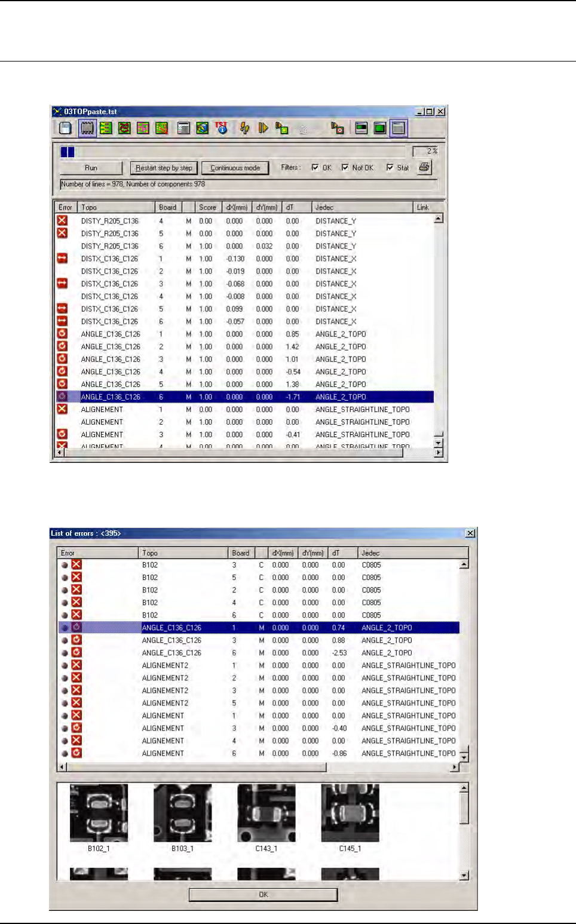Click scroll-left arrow of errors list
Viewport: 576px width, 924px height.
pos(63,767)
